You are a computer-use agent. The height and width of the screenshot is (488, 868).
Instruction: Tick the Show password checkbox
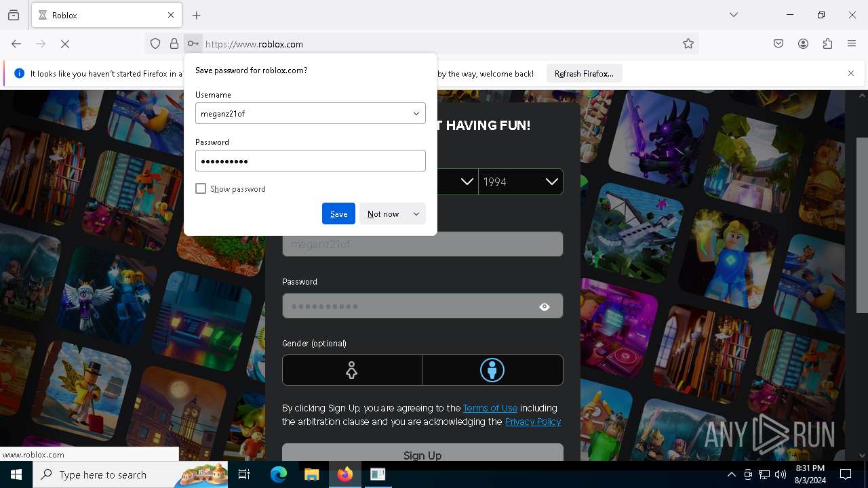tap(201, 188)
